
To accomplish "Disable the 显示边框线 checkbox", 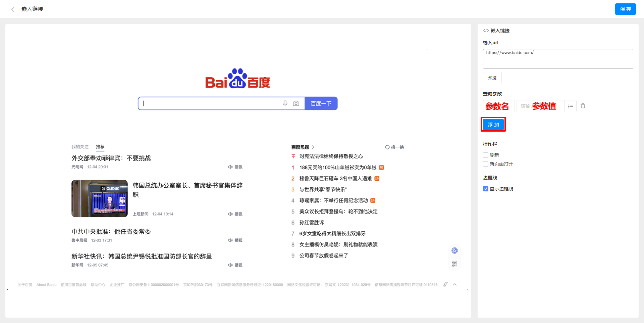I will pyautogui.click(x=485, y=188).
